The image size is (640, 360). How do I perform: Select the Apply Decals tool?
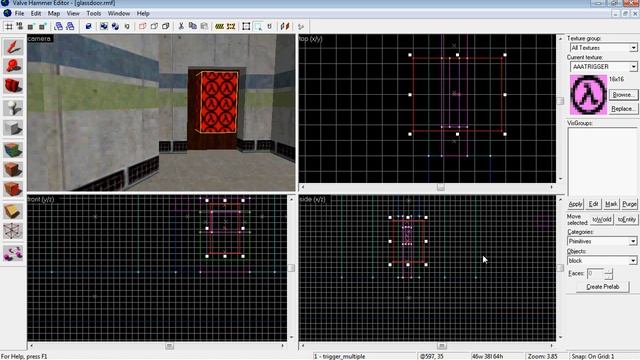(13, 189)
